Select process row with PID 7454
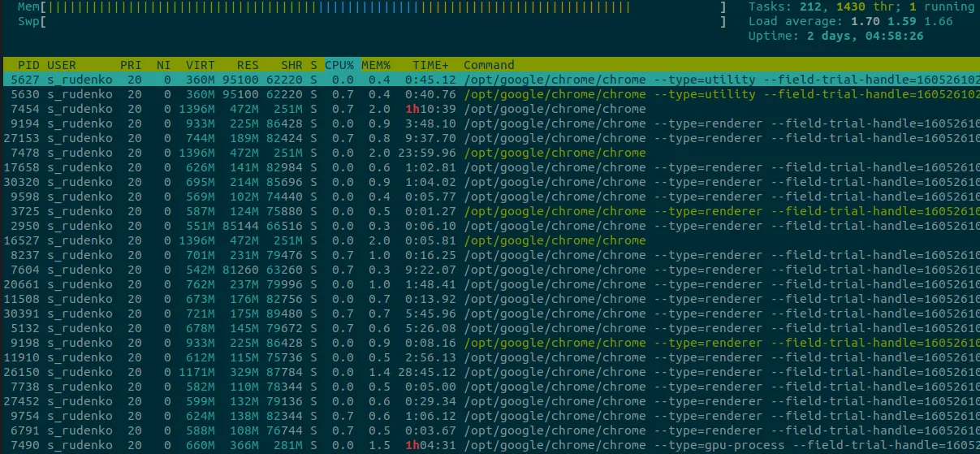The image size is (980, 454). [x=490, y=109]
